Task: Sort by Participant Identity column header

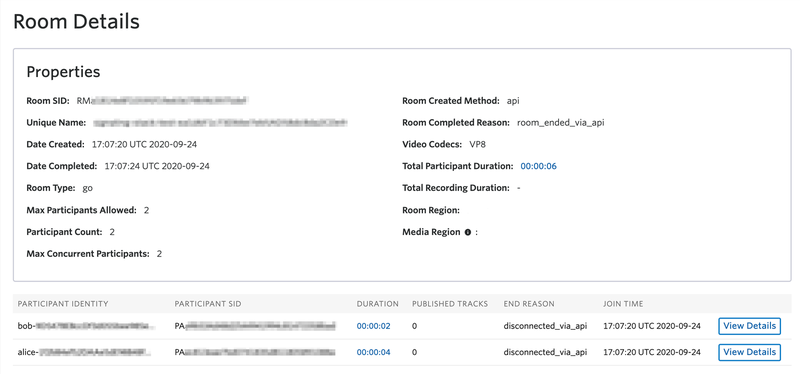Action: 63,304
